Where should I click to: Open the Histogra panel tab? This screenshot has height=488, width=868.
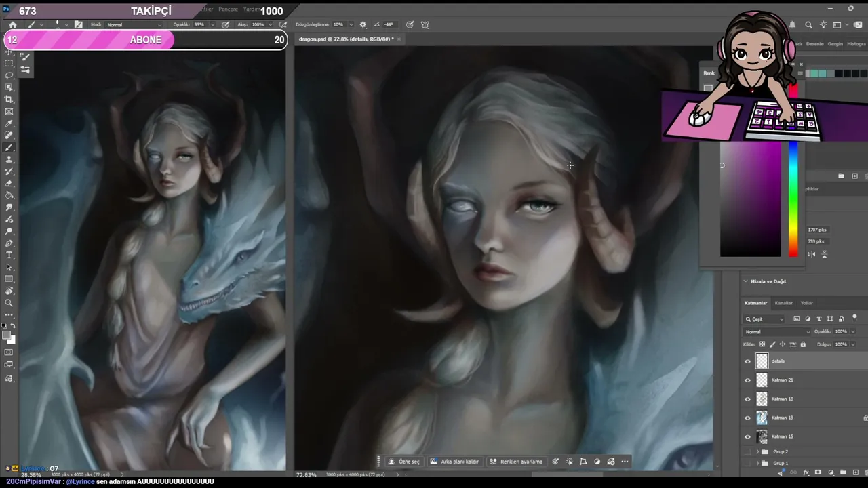pyautogui.click(x=856, y=44)
